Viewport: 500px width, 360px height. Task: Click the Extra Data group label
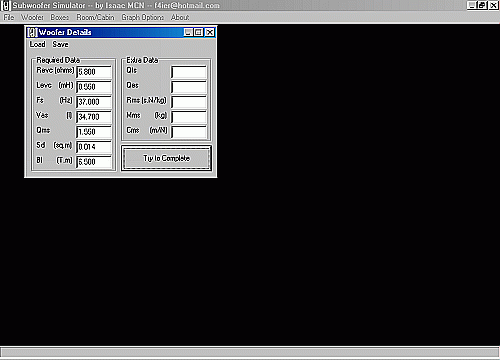click(x=142, y=60)
